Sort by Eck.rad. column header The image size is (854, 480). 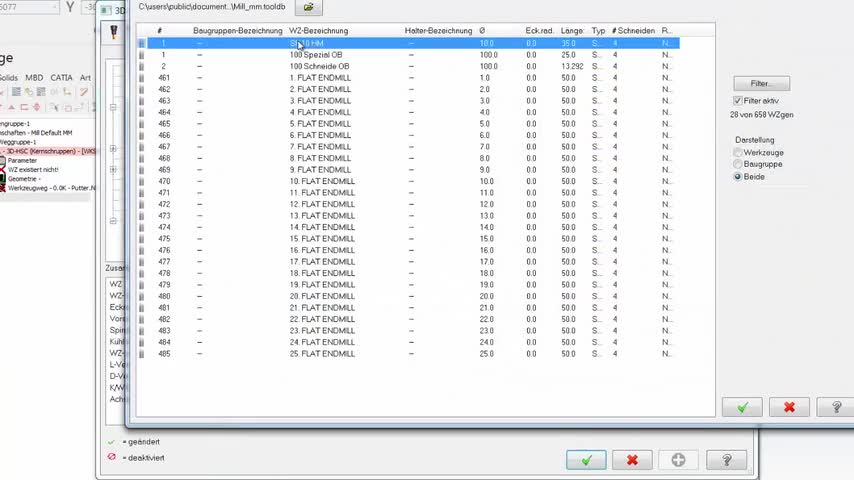click(539, 31)
